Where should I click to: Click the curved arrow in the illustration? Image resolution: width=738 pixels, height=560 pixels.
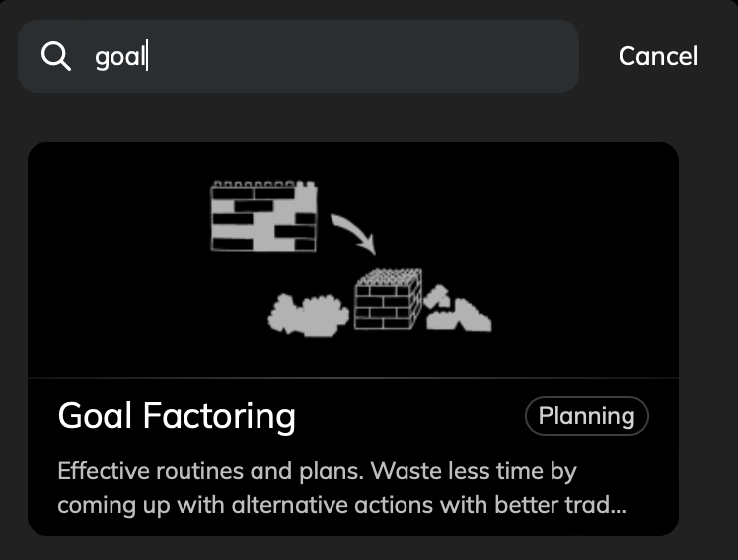click(x=354, y=234)
